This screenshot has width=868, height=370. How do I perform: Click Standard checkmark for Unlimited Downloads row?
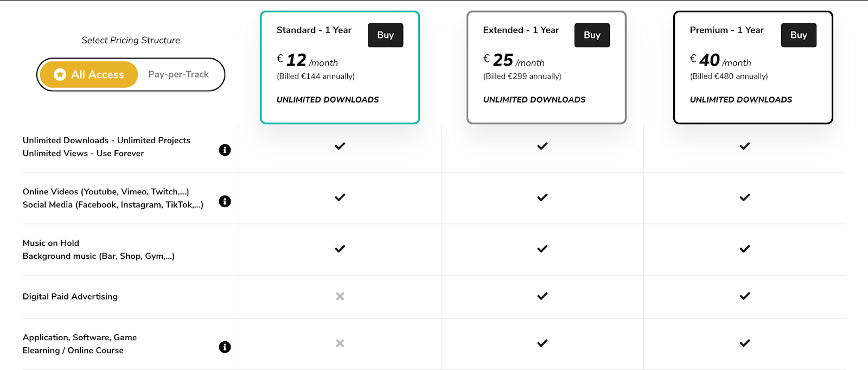[340, 146]
